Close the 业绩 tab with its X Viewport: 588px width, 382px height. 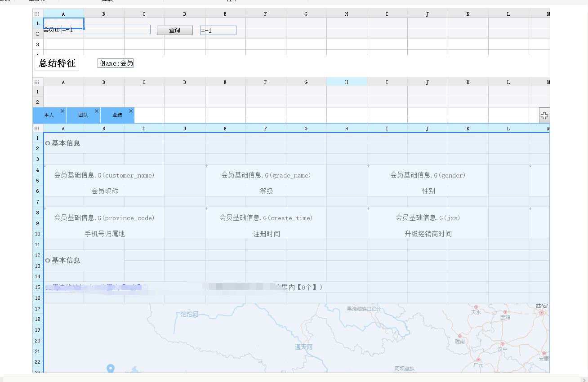(131, 111)
